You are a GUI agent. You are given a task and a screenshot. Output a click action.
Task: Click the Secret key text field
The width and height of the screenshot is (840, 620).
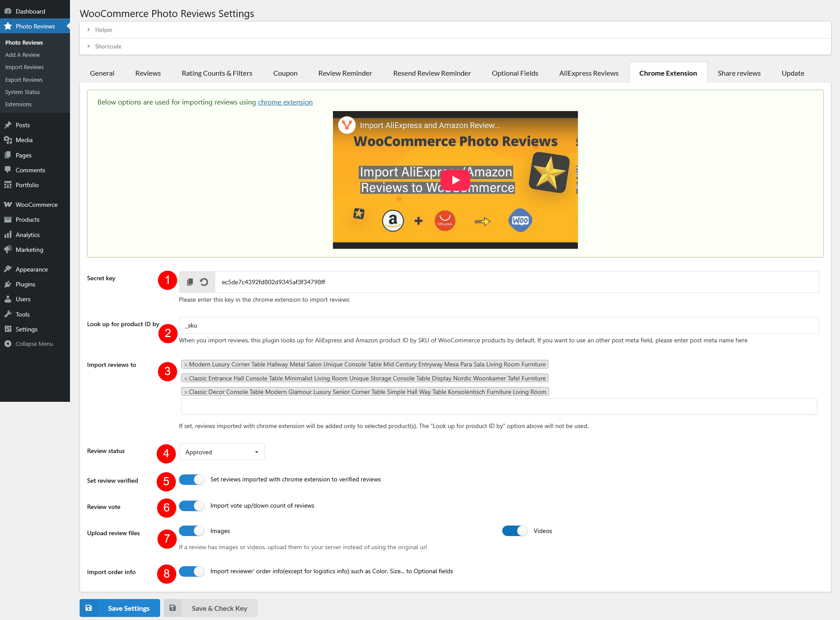point(517,282)
